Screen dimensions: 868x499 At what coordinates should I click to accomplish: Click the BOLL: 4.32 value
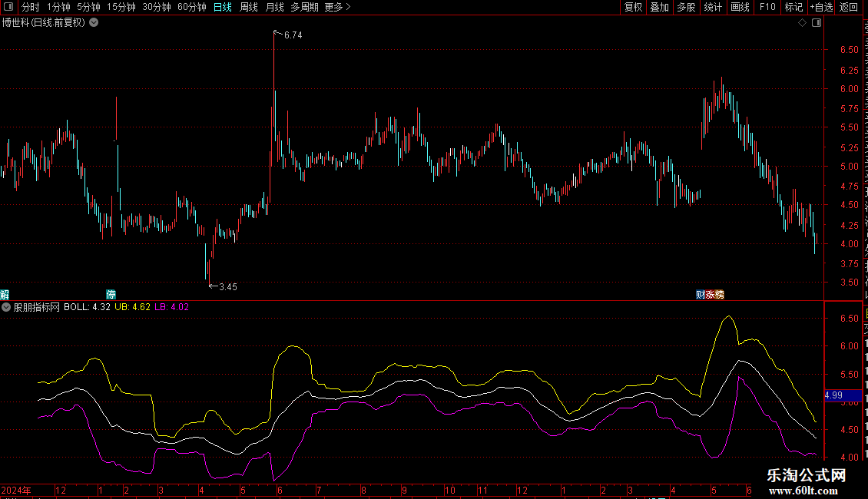pos(87,307)
